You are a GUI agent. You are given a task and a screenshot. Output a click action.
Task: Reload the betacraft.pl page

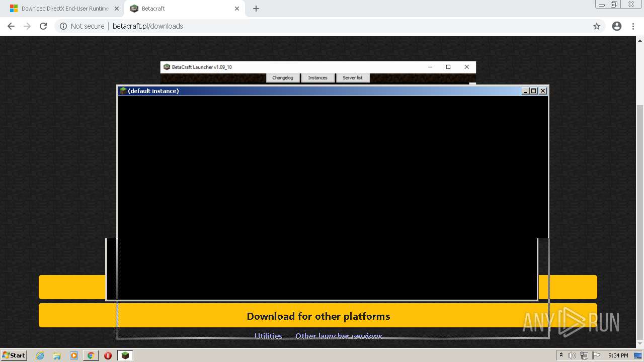[43, 26]
